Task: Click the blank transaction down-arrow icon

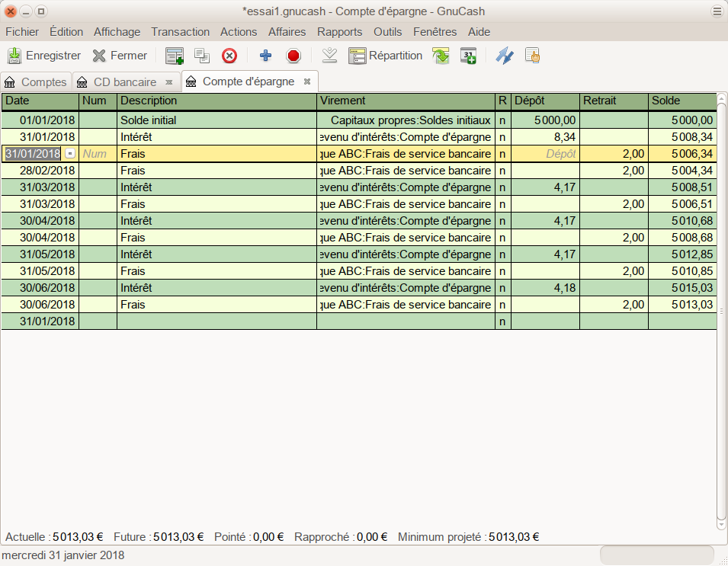Action: (x=329, y=56)
